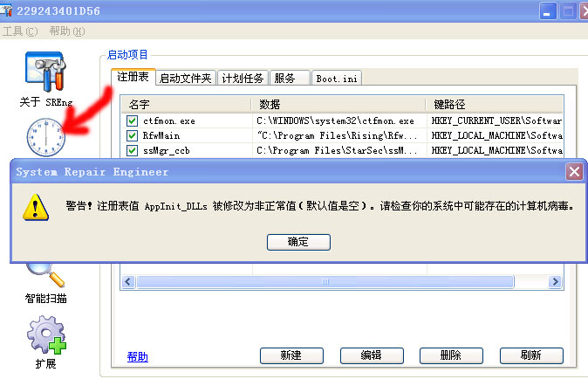This screenshot has width=588, height=379.
Task: Select the ctfmon.exe name text
Action: coord(168,121)
